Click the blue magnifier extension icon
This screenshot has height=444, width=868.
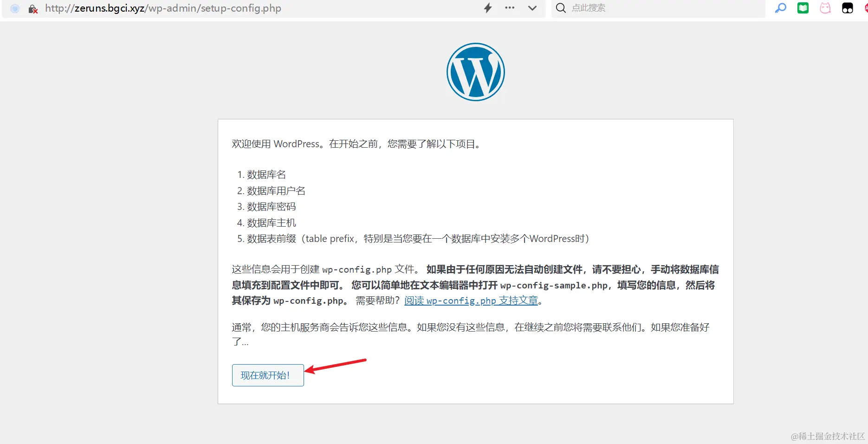pyautogui.click(x=781, y=8)
